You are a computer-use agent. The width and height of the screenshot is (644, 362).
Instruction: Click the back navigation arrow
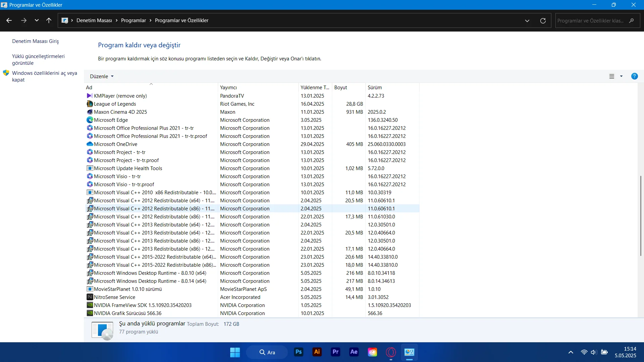9,20
